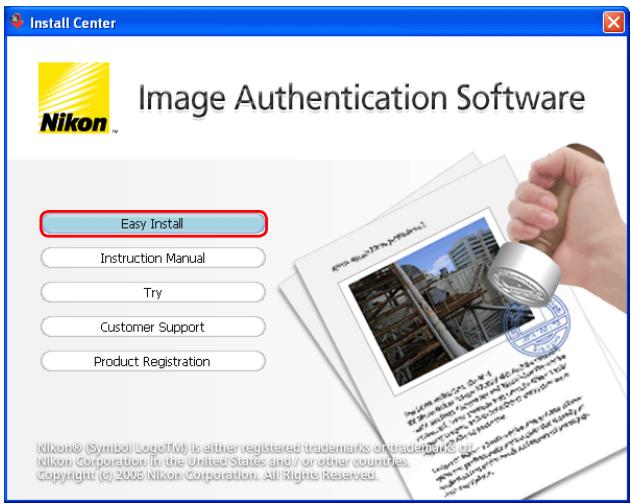Click the Image Authentication Software heading
The width and height of the screenshot is (631, 504).
point(361,98)
